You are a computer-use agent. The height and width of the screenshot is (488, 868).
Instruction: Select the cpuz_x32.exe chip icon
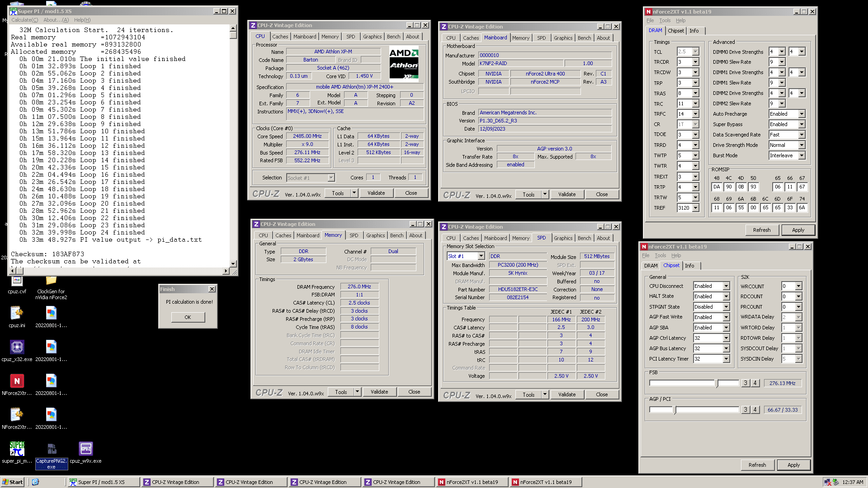point(17,347)
